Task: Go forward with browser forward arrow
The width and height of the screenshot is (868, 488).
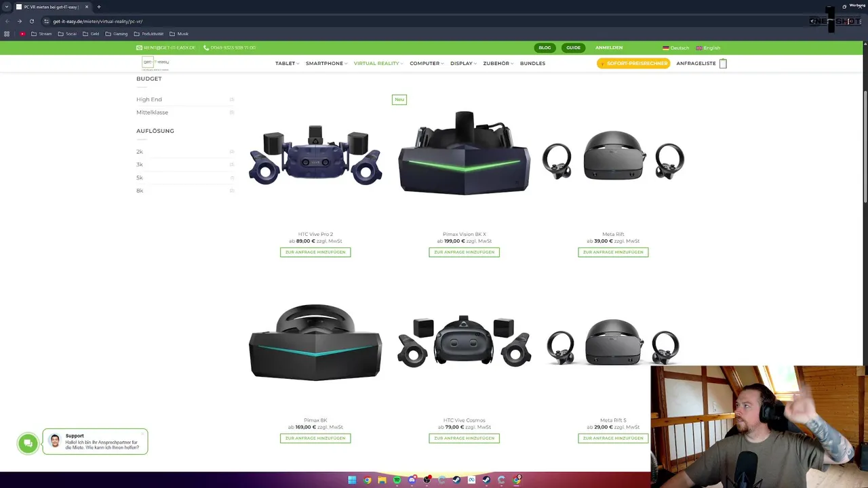Action: click(x=19, y=21)
